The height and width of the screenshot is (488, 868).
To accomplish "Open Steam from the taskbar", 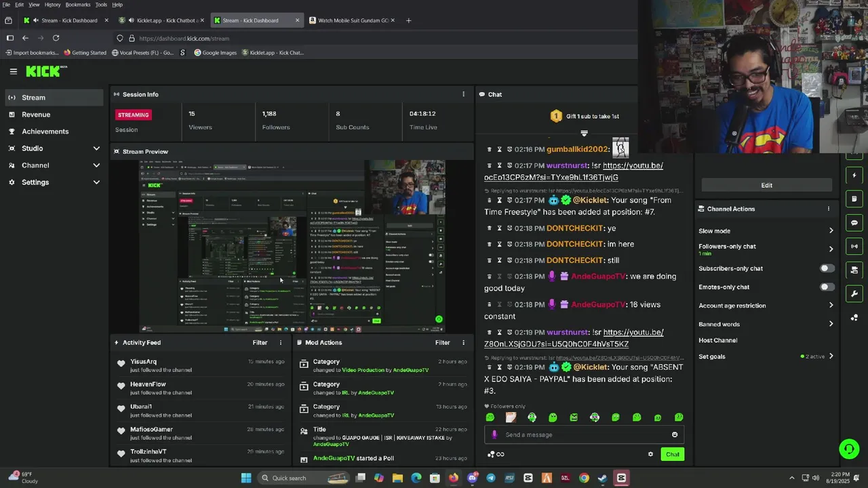I will coord(602,478).
